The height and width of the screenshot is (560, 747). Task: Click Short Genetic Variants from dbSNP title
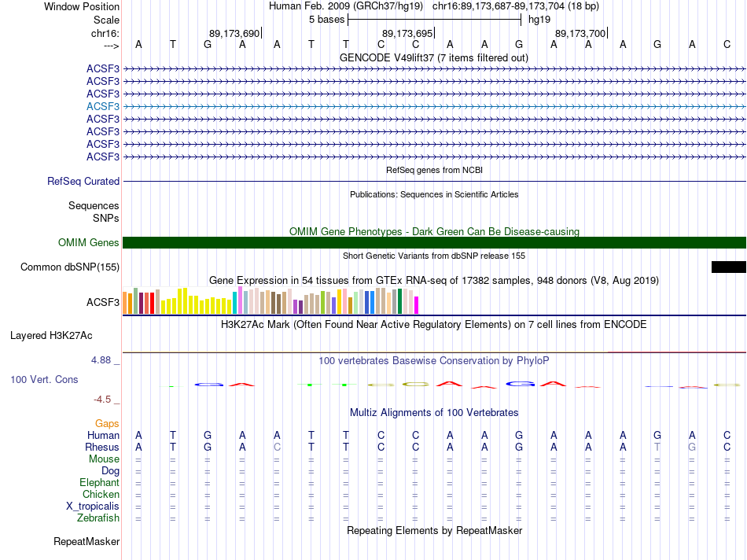pos(434,256)
